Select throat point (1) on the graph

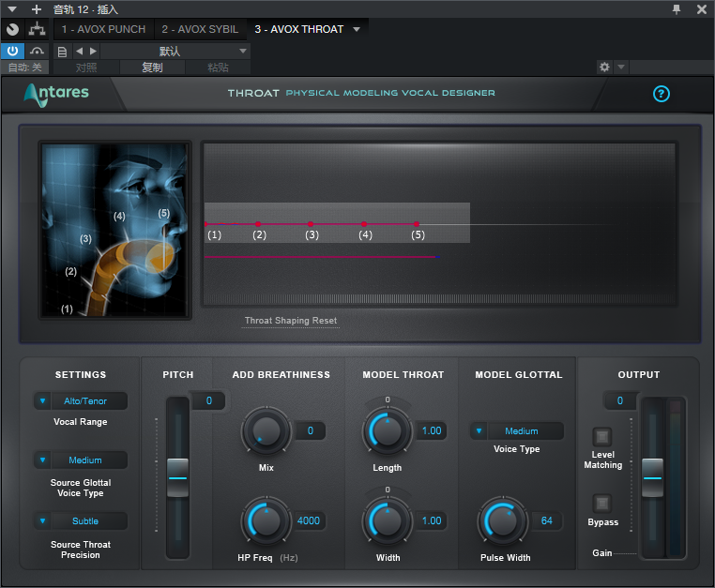[x=205, y=224]
